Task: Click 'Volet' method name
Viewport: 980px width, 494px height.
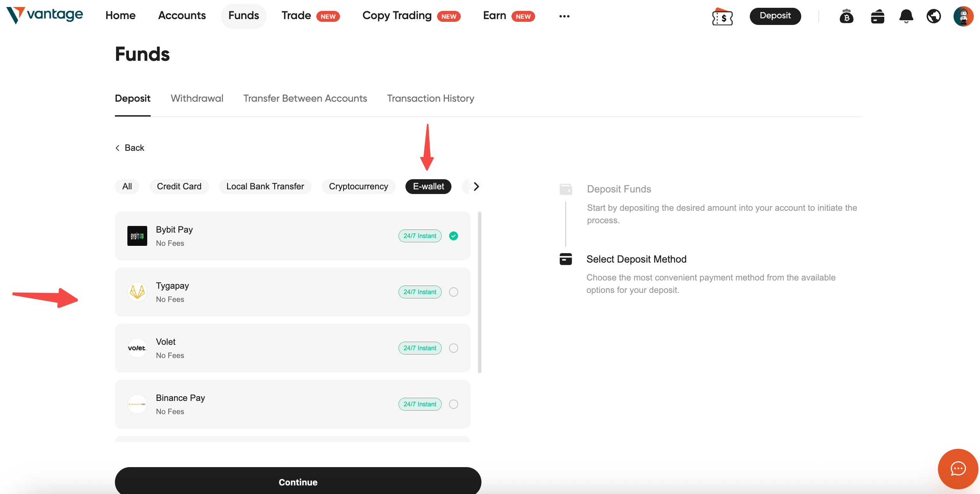Action: pyautogui.click(x=166, y=342)
